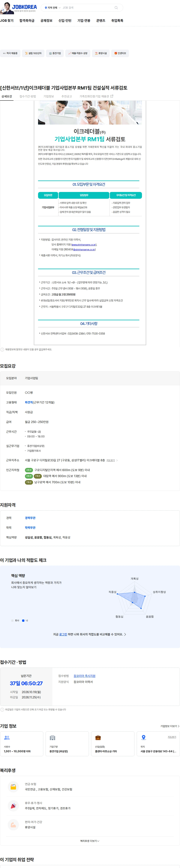Open 기업정보 더보기
Image resolution: width=180 pixels, height=868 pixels.
tap(169, 726)
